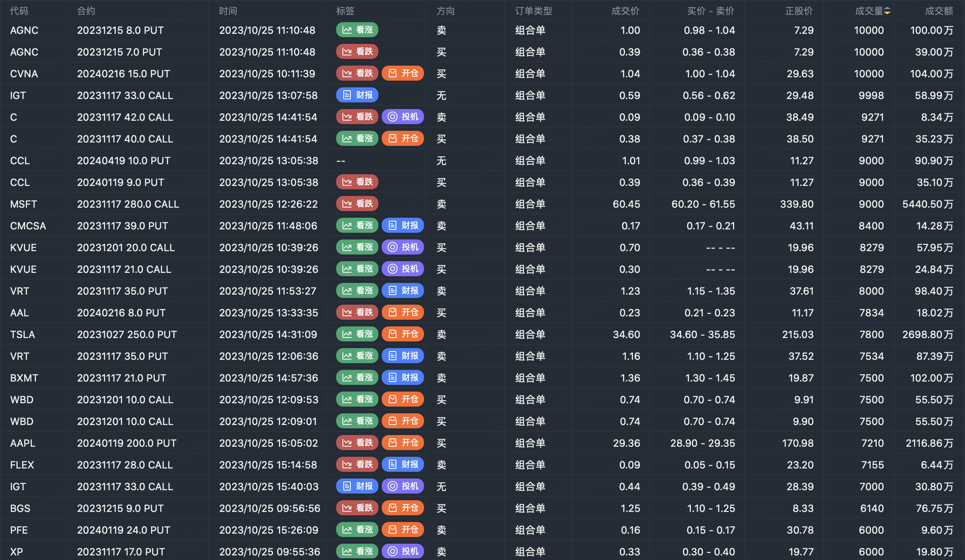Click the 买价 - 卖价 column header
Viewport: 965px width, 560px height.
click(x=711, y=11)
